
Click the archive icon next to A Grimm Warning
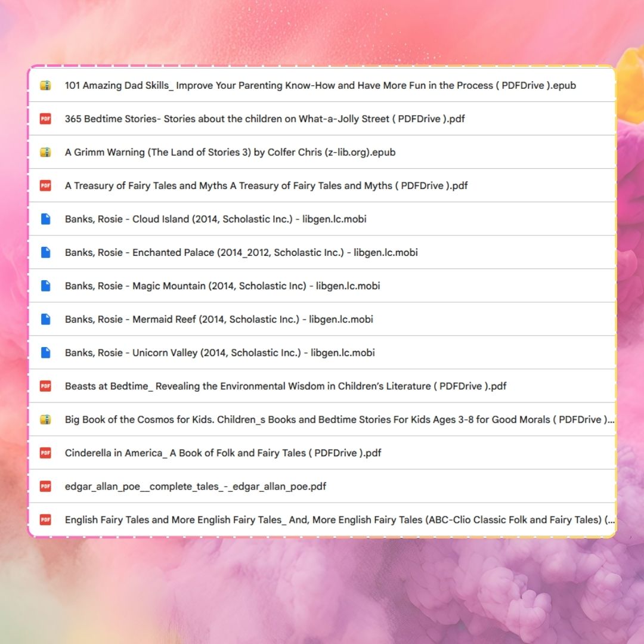pyautogui.click(x=45, y=152)
